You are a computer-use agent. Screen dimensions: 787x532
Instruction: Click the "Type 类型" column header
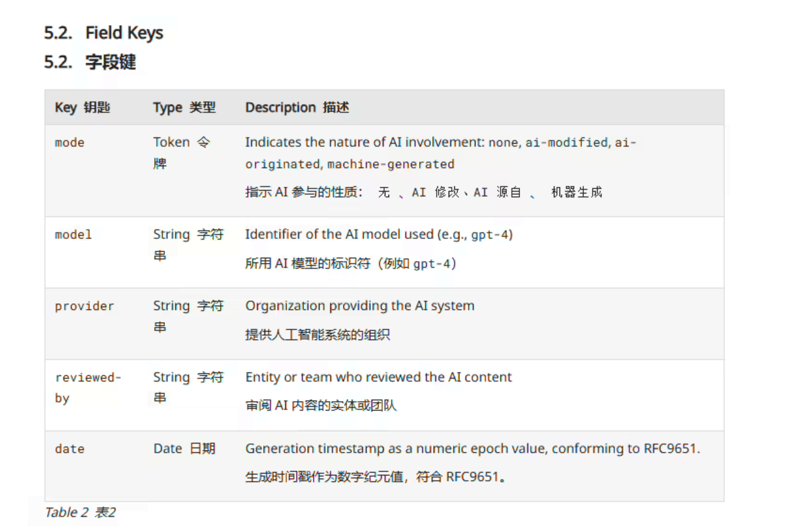[x=184, y=108]
